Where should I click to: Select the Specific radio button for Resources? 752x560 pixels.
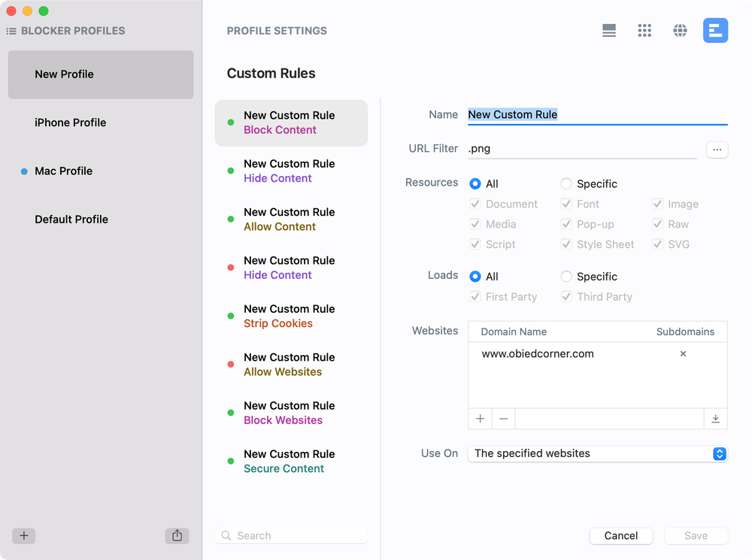(x=566, y=183)
